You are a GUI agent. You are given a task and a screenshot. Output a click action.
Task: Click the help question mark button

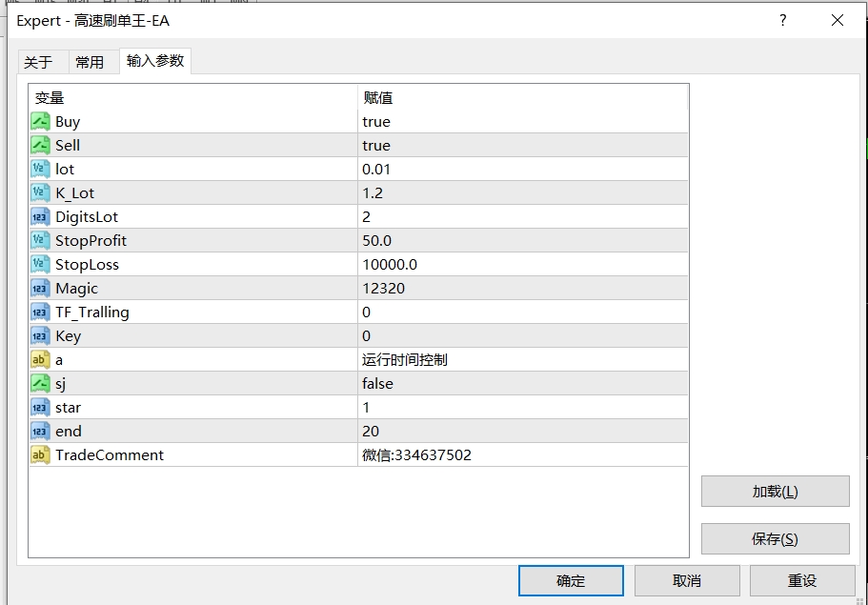(x=783, y=20)
